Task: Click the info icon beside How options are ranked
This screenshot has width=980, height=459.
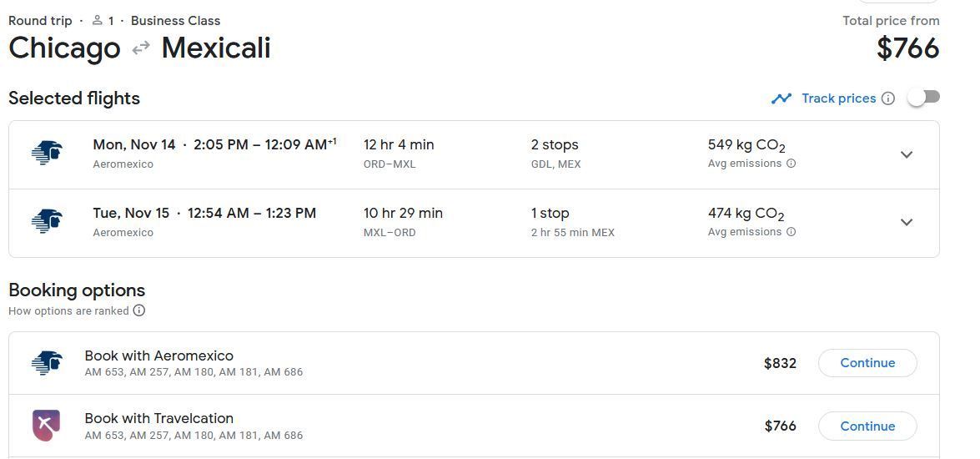Action: tap(139, 310)
